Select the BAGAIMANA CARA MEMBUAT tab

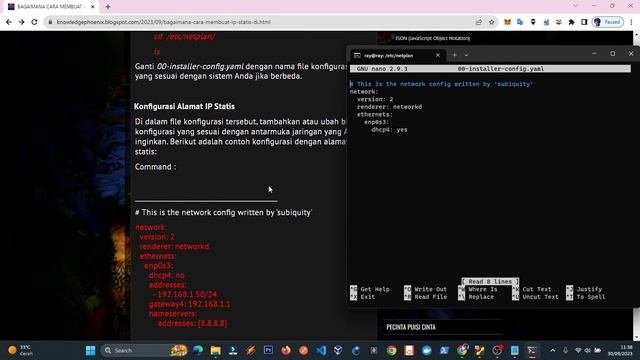[51, 7]
